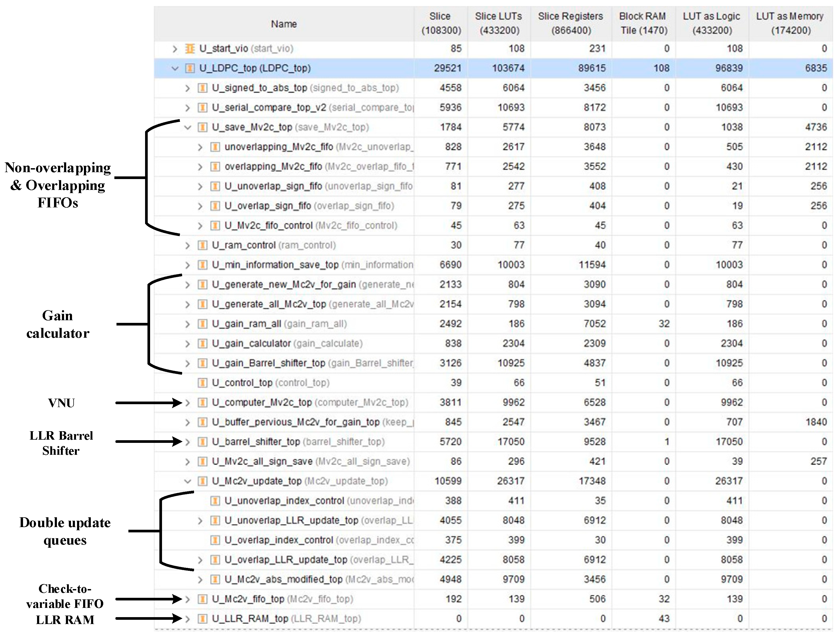Select the U_Mc2v_fifo_top row

(248, 599)
